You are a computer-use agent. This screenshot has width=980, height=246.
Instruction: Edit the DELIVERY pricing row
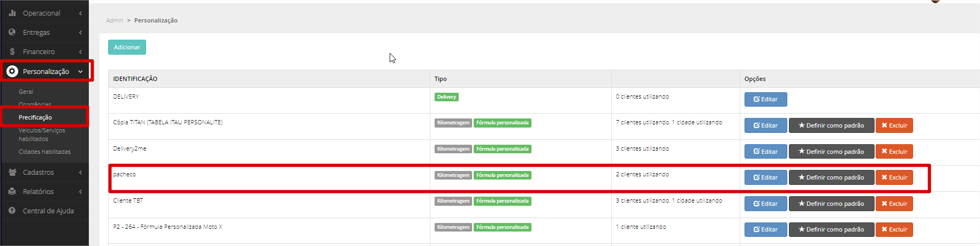click(x=765, y=99)
